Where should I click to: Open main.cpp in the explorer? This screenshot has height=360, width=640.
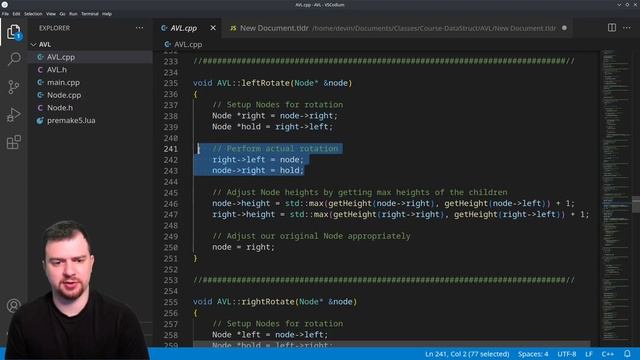63,82
